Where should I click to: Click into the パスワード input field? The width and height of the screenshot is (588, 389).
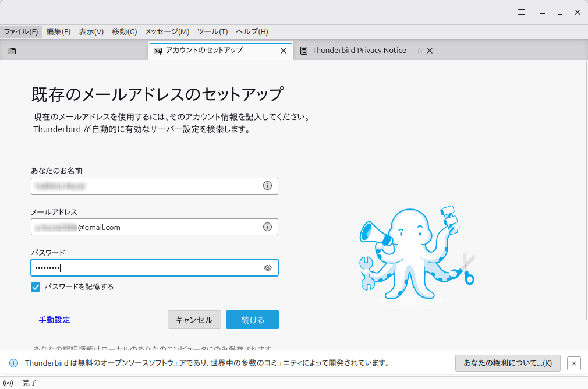point(146,268)
